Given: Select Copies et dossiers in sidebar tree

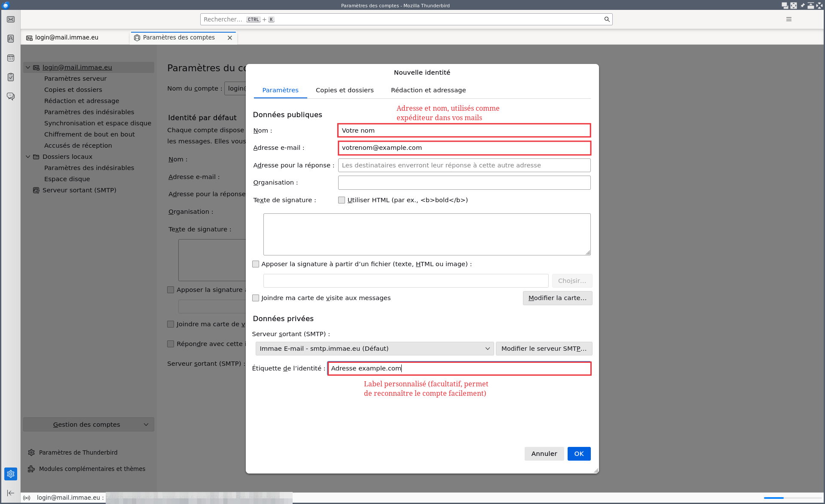Looking at the screenshot, I should 73,90.
